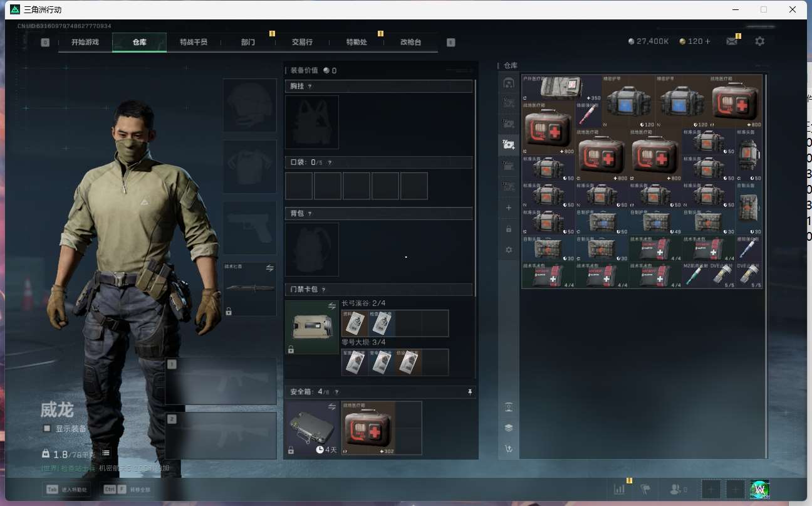
Task: Switch to the 交易行 tab
Action: coord(302,42)
